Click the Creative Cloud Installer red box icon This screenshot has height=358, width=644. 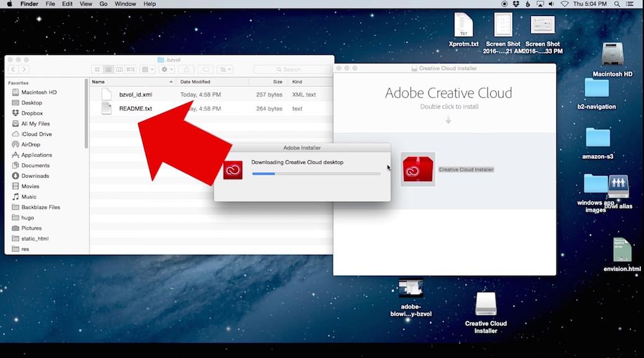(x=418, y=169)
